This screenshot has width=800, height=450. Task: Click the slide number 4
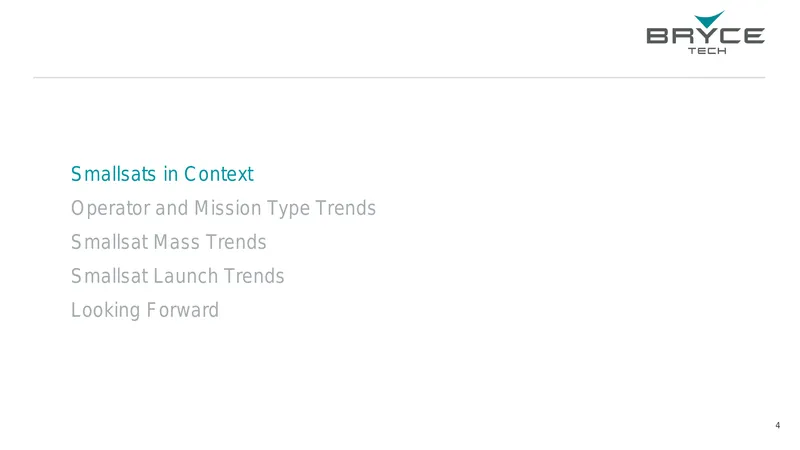click(x=778, y=425)
